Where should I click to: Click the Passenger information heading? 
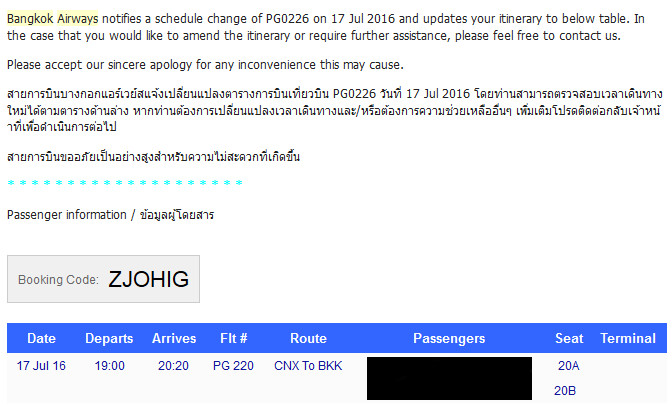coord(110,215)
